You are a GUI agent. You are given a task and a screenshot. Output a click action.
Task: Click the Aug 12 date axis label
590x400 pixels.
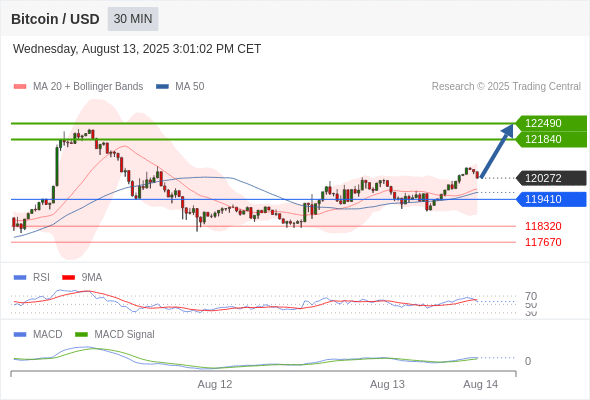[215, 384]
